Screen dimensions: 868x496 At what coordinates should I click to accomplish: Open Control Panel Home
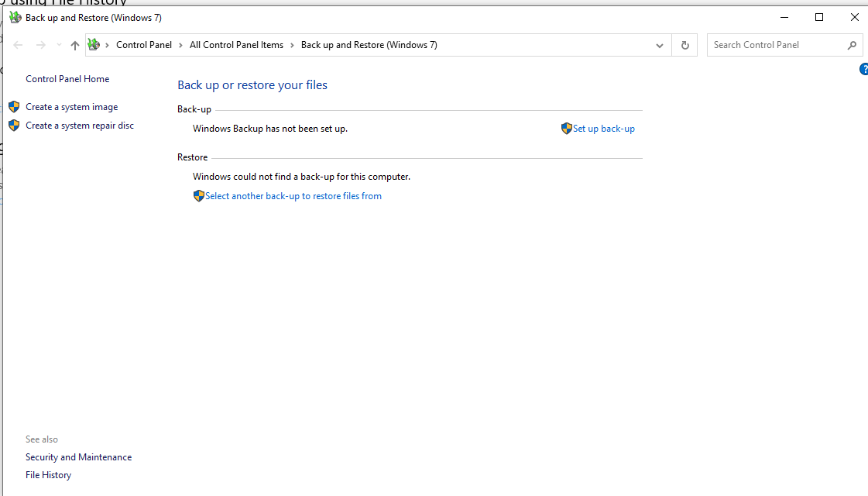click(67, 79)
